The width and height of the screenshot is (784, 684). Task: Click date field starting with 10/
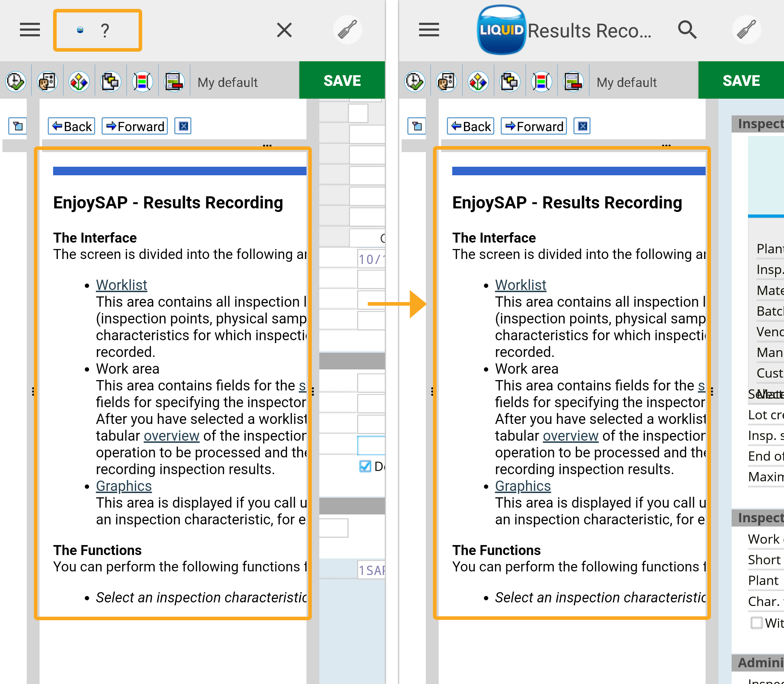pyautogui.click(x=371, y=259)
